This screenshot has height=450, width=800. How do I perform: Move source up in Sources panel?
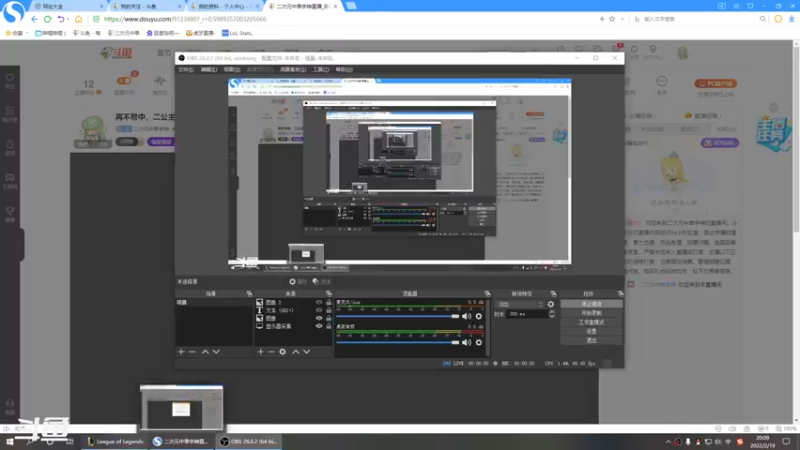click(x=295, y=352)
